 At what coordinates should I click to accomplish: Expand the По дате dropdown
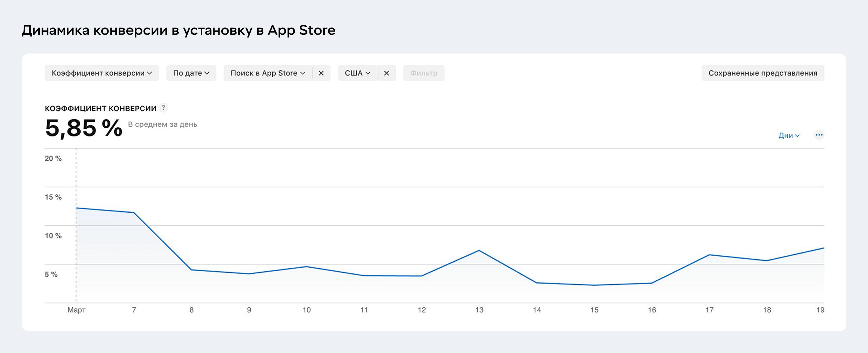click(x=191, y=73)
